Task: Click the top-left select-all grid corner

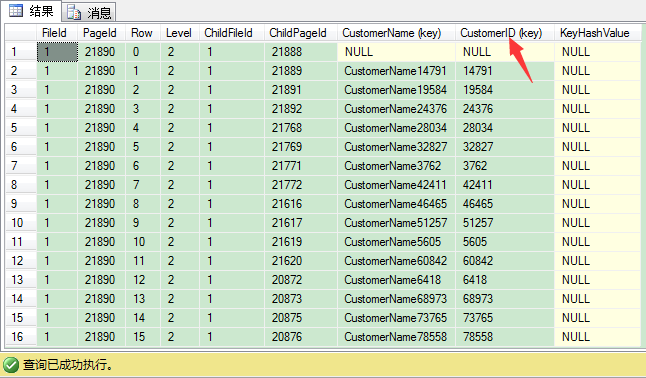Action: [x=21, y=33]
